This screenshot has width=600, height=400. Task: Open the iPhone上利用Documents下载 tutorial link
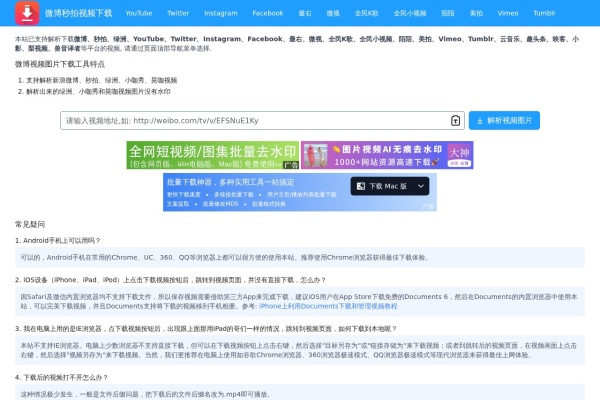pos(328,306)
